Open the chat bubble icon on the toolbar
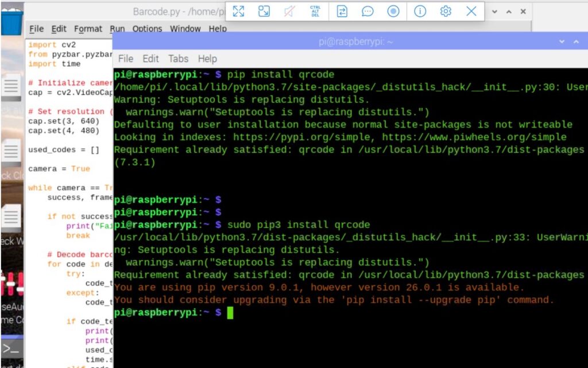The image size is (588, 368). tap(367, 10)
